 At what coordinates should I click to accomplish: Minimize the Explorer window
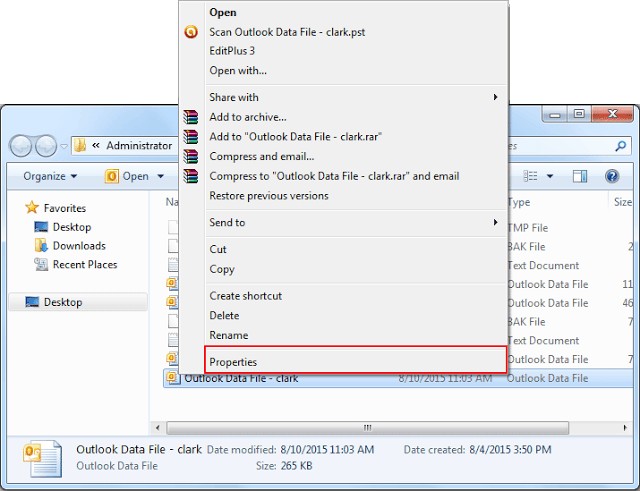(x=555, y=114)
